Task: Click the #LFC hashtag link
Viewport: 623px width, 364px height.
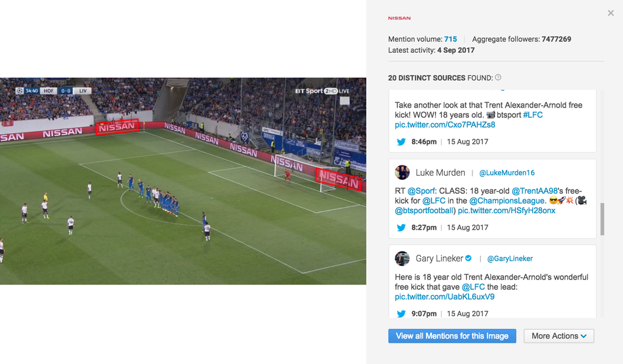Action: click(x=533, y=115)
